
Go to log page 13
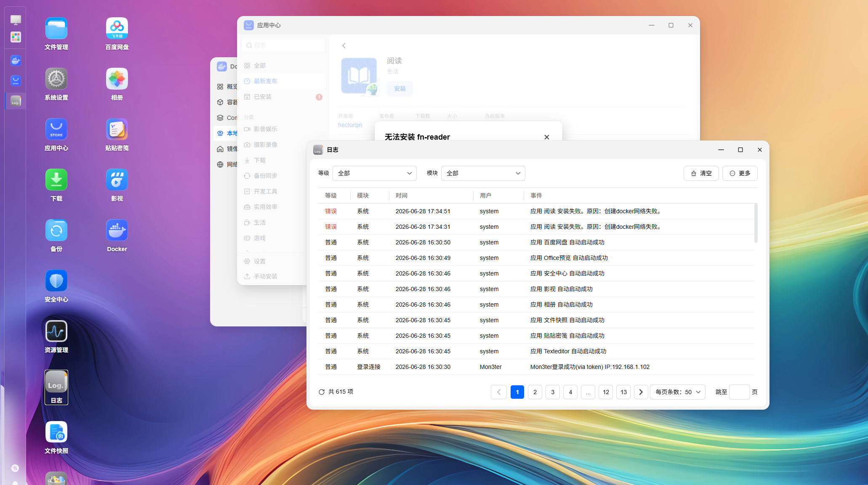pyautogui.click(x=623, y=392)
